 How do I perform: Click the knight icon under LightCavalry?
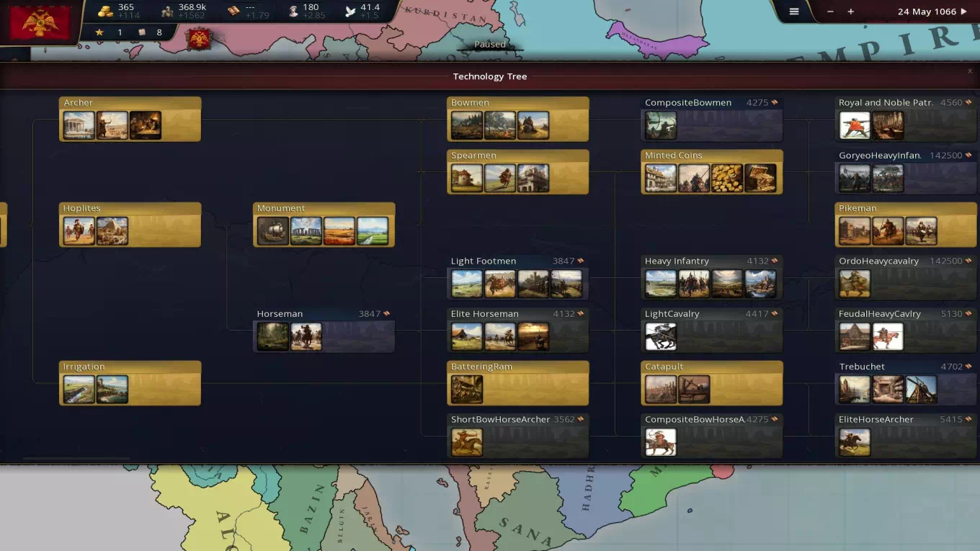[x=661, y=336]
